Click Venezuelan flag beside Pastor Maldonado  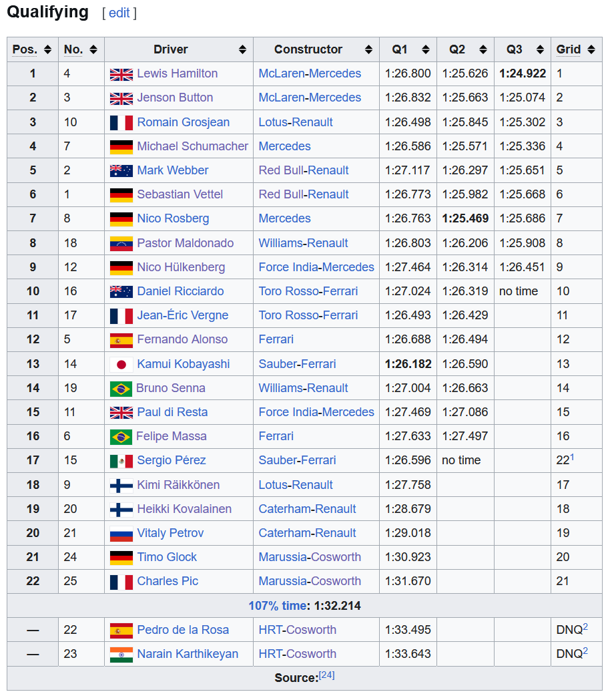[121, 244]
